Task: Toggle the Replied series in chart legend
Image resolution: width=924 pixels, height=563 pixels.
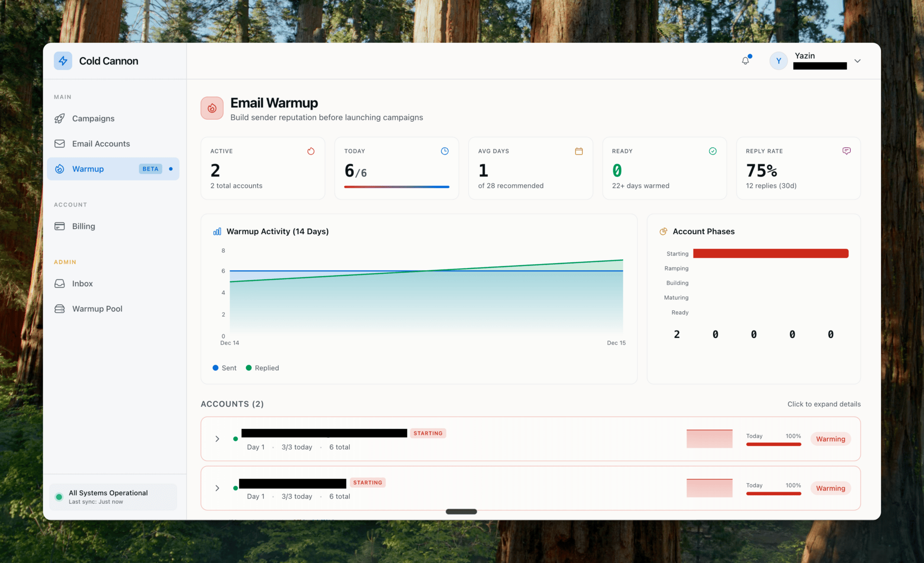Action: [x=262, y=368]
